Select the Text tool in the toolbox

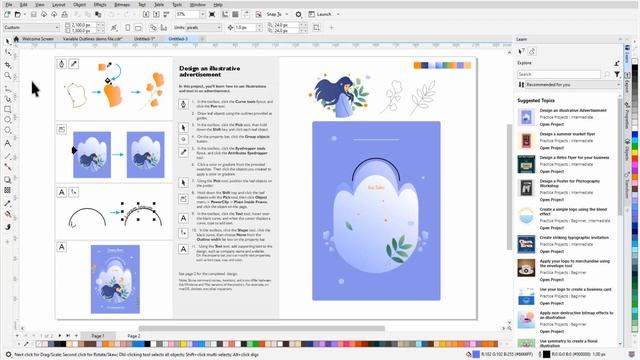point(8,143)
